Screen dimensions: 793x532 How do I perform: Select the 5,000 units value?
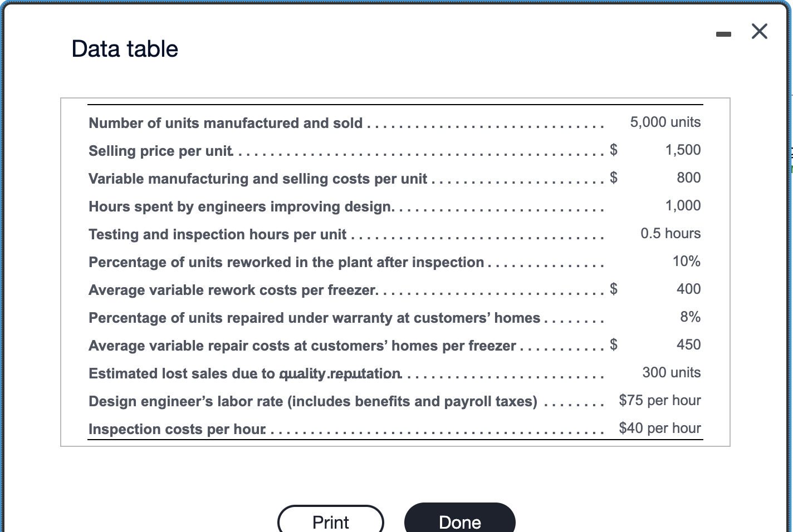tap(665, 122)
